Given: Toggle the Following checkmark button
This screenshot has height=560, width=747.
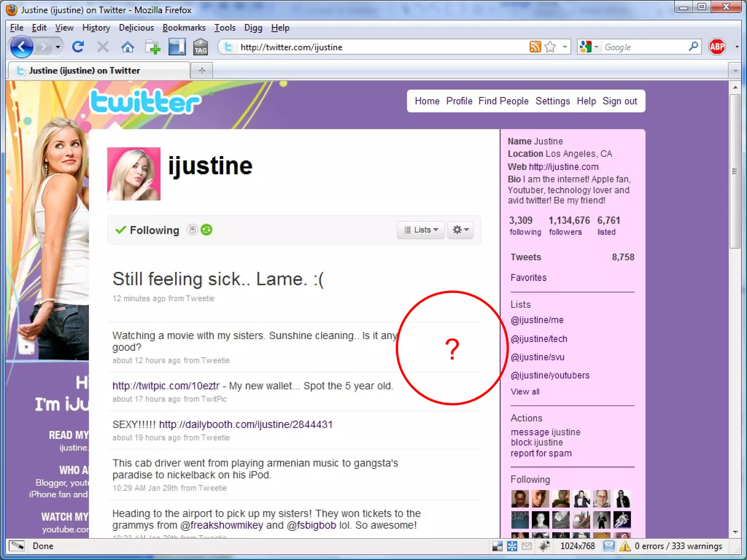Looking at the screenshot, I should tap(147, 230).
